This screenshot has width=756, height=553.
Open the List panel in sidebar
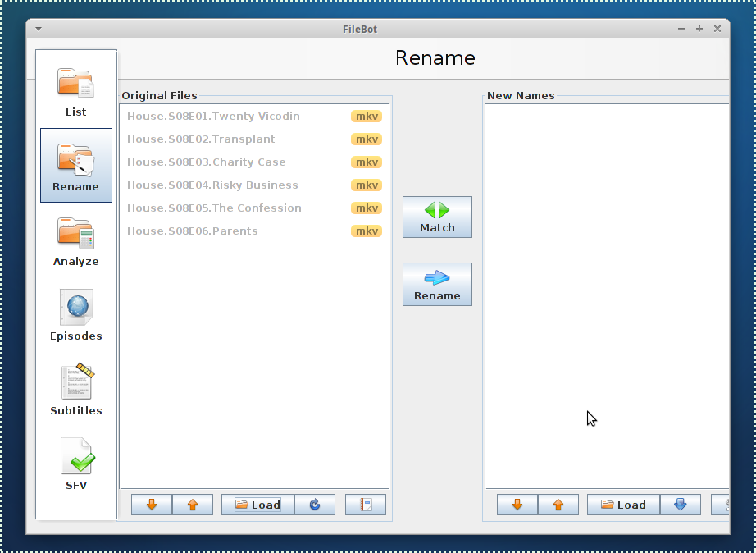75,92
